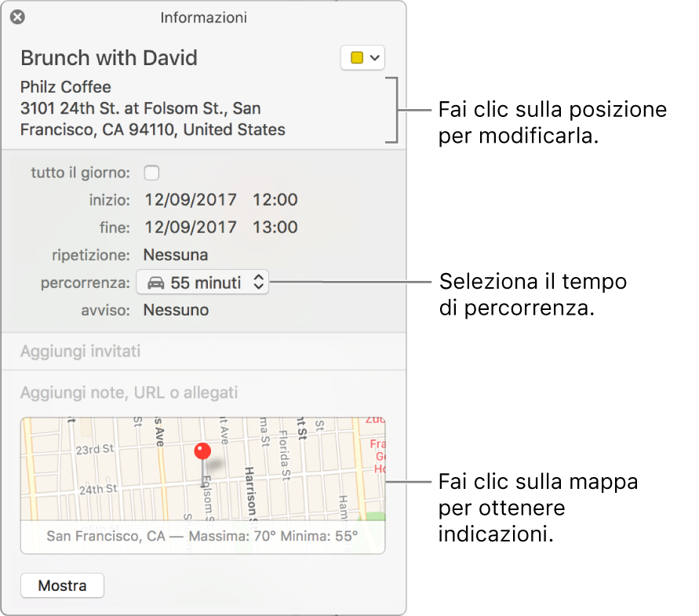Viewport: 699px width, 616px height.
Task: Click the car icon in travel time
Action: tap(155, 282)
